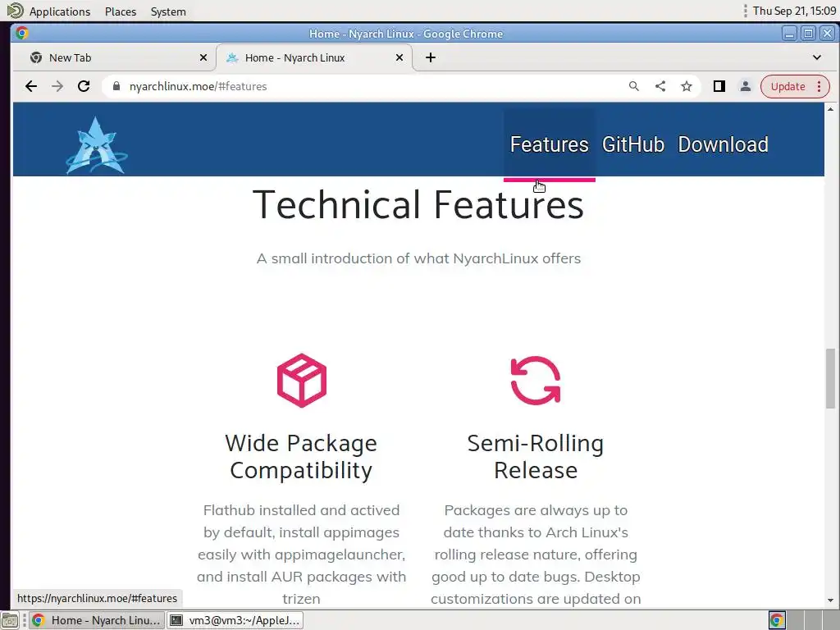Click the pink refresh arrows icon
The image size is (840, 630).
[536, 381]
